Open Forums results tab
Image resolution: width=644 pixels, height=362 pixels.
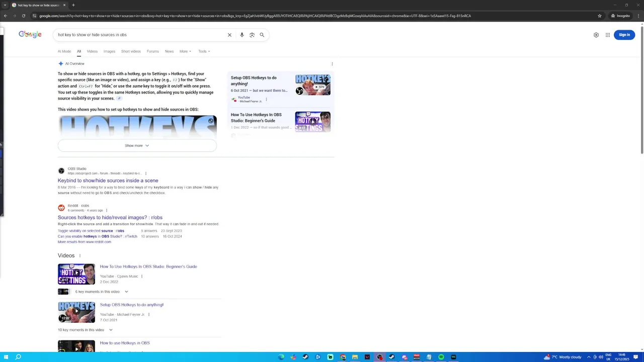pyautogui.click(x=152, y=51)
